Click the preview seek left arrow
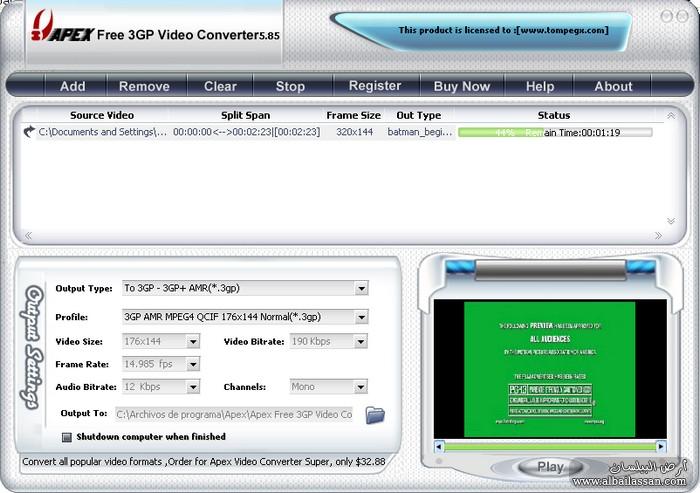This screenshot has width=700, height=493. [x=439, y=446]
